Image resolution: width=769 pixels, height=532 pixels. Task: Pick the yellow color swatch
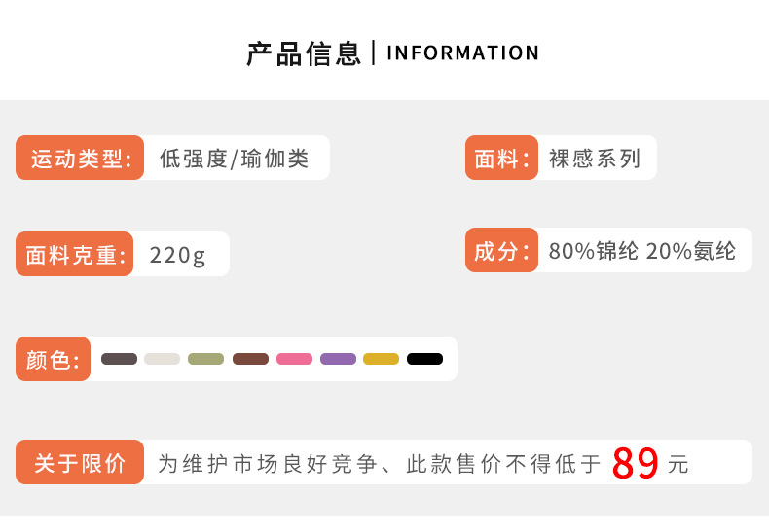382,359
